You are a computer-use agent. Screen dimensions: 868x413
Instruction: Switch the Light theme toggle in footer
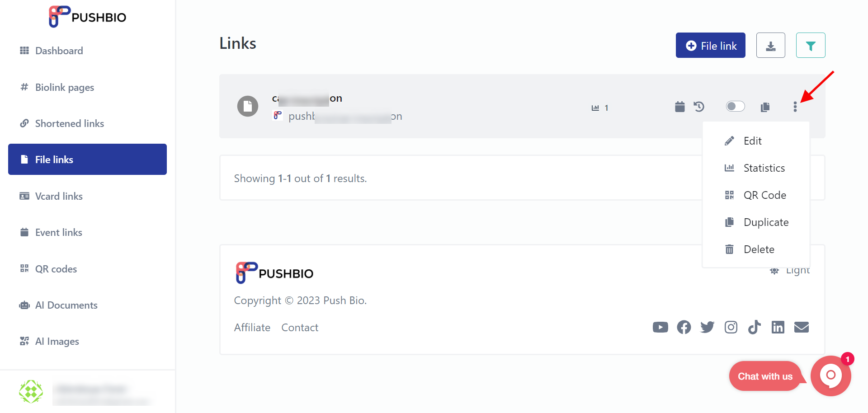pos(790,271)
